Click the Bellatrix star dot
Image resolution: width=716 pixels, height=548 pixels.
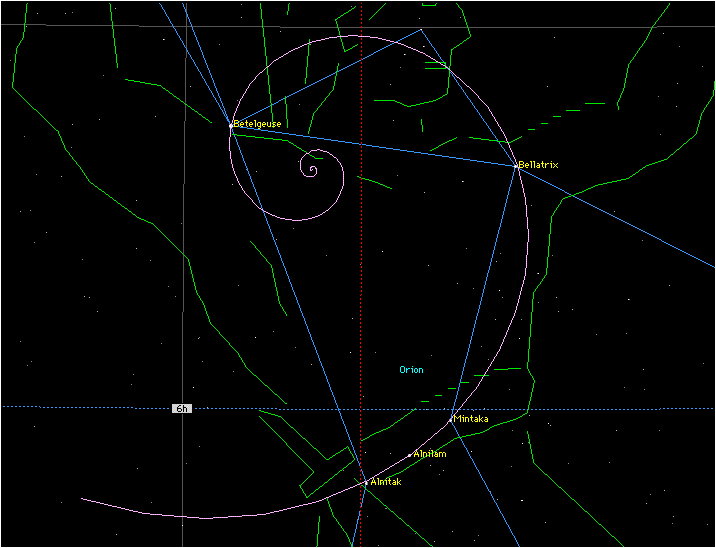coord(516,166)
